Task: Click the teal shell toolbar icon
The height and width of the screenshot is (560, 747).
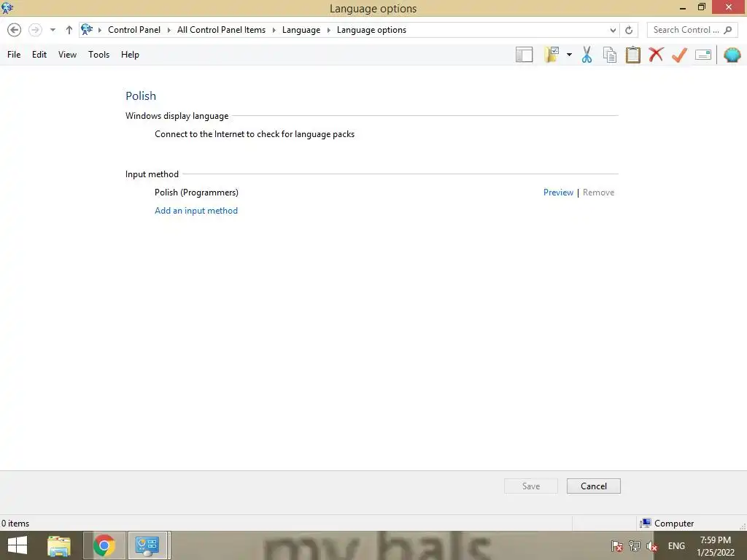Action: coord(732,55)
